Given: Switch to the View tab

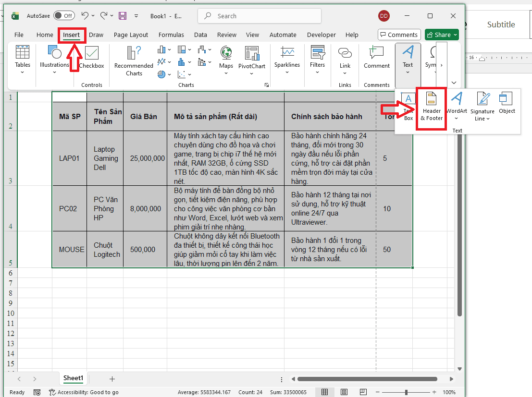Looking at the screenshot, I should (x=252, y=35).
